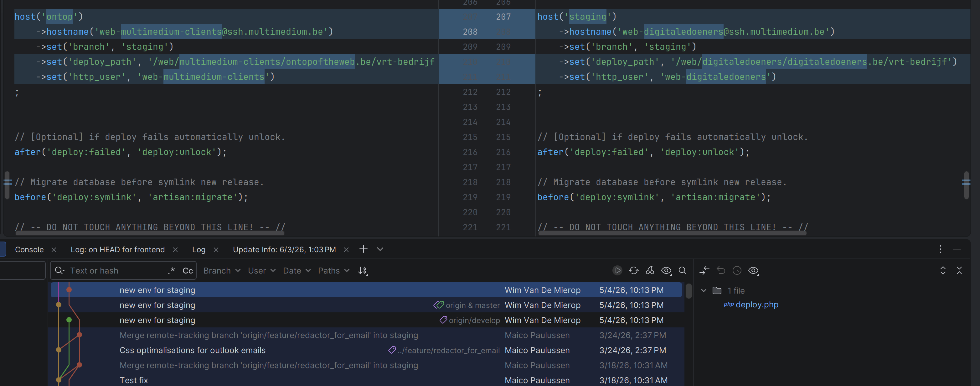The height and width of the screenshot is (386, 980).
Task: Open the Paths filter dropdown
Action: coord(334,271)
